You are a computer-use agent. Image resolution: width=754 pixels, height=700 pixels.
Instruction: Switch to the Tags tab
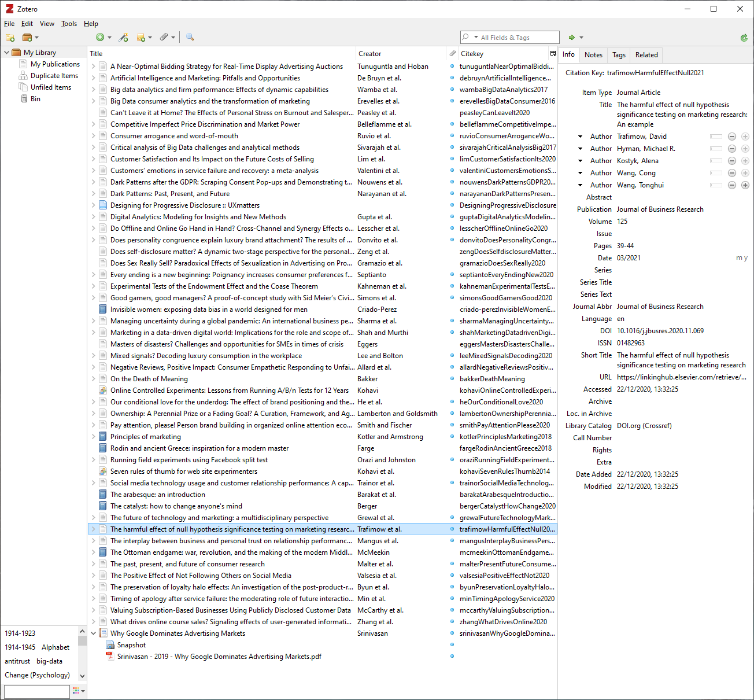click(619, 55)
